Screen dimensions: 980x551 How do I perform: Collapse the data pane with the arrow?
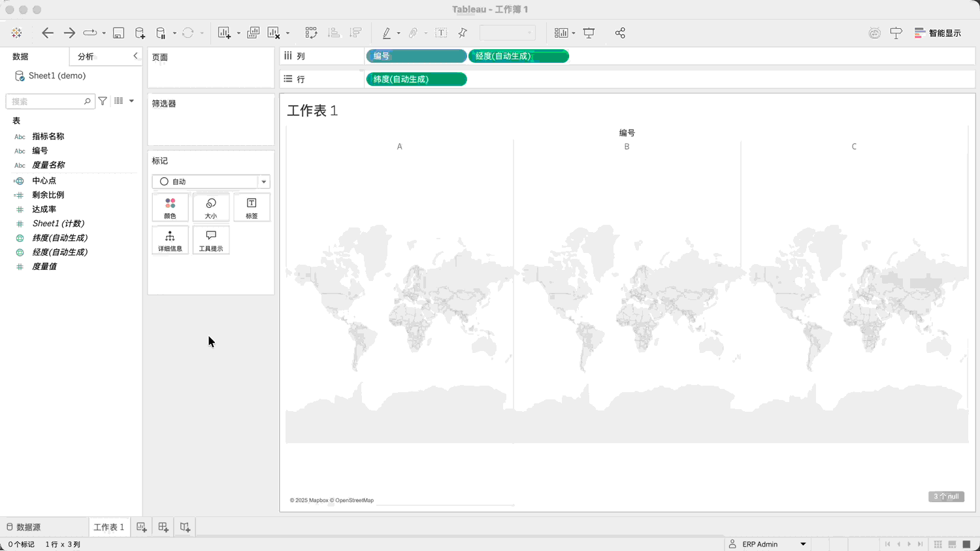pyautogui.click(x=135, y=56)
